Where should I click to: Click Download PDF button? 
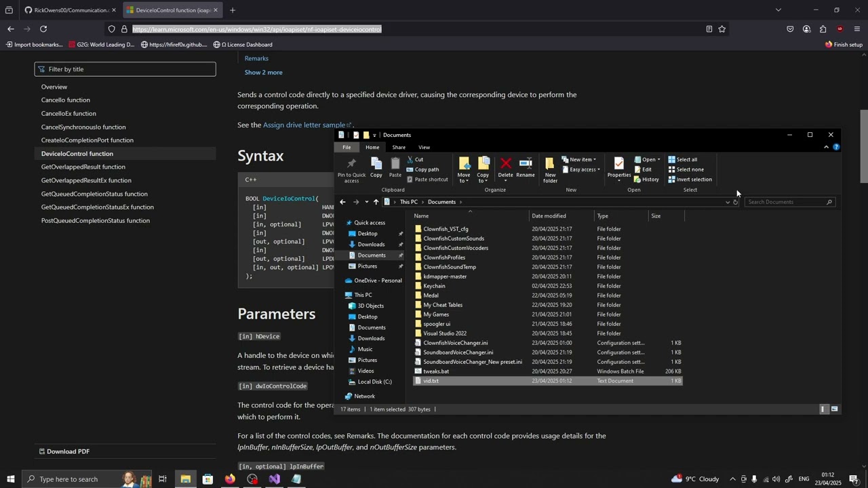point(64,451)
